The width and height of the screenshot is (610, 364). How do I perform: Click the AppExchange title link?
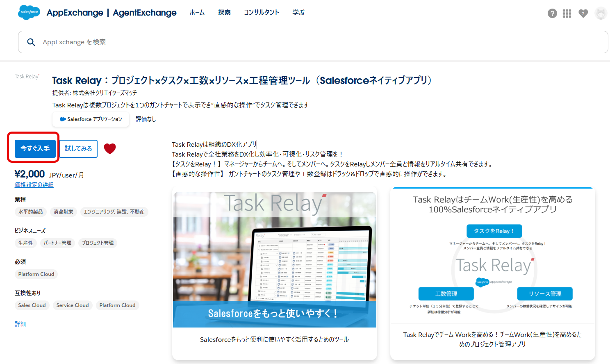[75, 13]
